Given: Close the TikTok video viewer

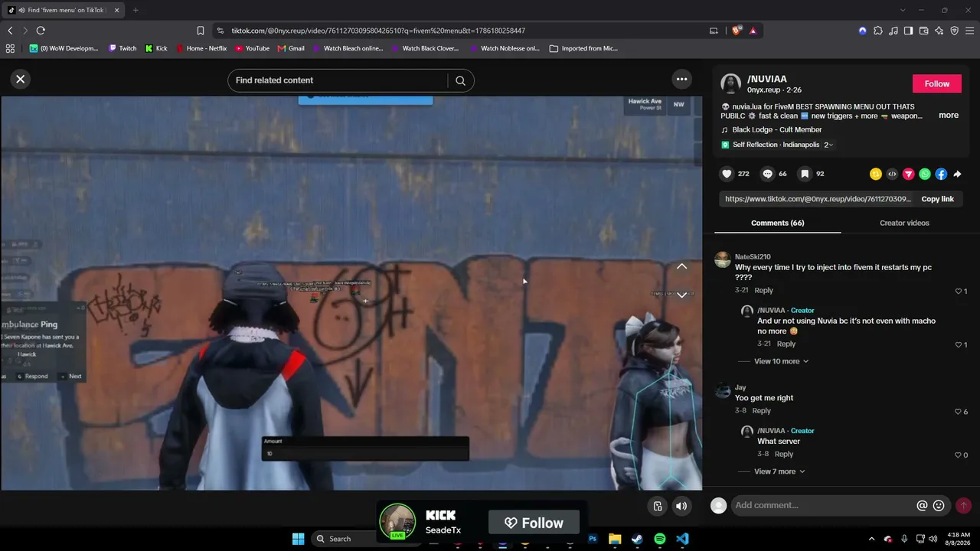Looking at the screenshot, I should click(x=21, y=79).
